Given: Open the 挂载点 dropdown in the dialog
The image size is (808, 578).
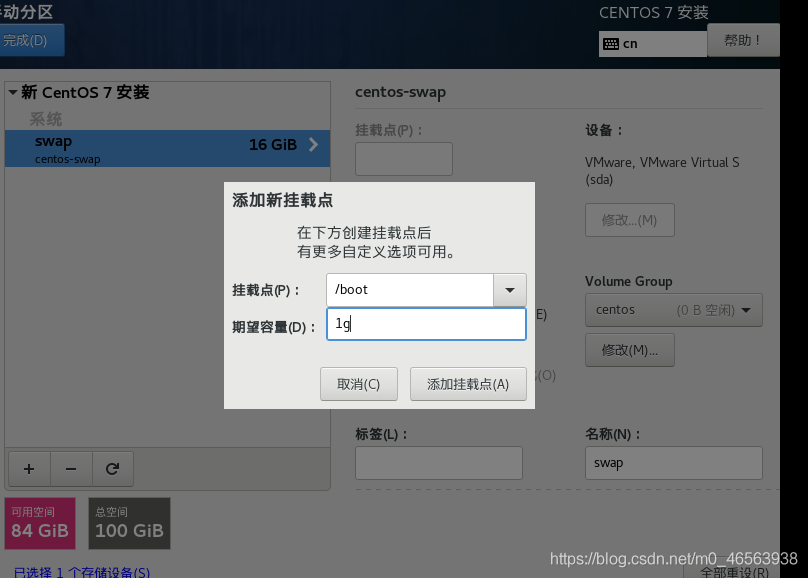Looking at the screenshot, I should tap(510, 290).
